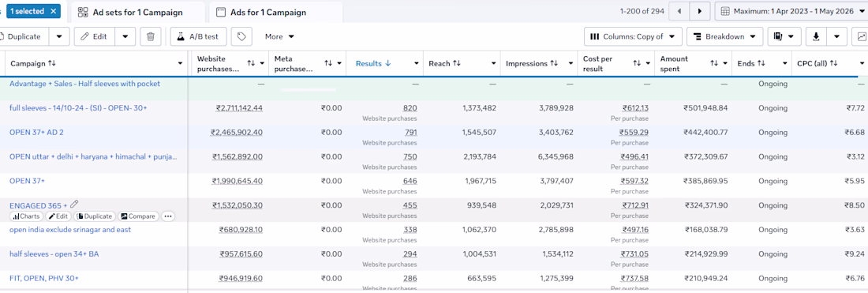
Task: Switch to Ad sets for 1 Campaign tab
Action: 137,12
